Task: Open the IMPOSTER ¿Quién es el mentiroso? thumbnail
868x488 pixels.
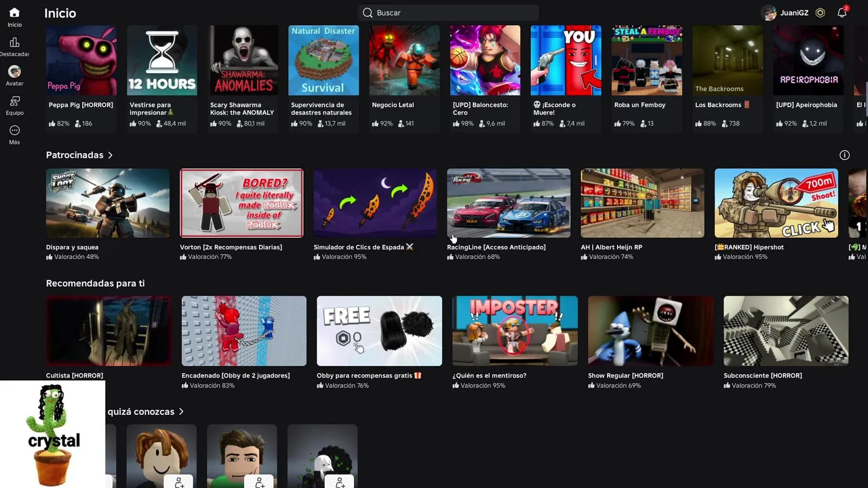Action: pos(515,331)
